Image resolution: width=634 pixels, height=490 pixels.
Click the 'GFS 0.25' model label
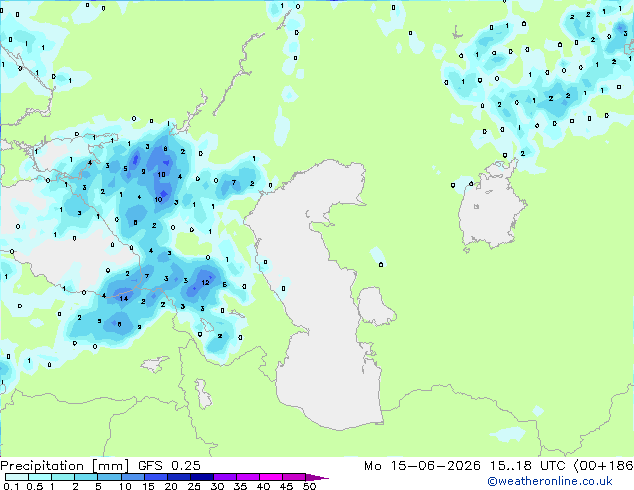(169, 465)
